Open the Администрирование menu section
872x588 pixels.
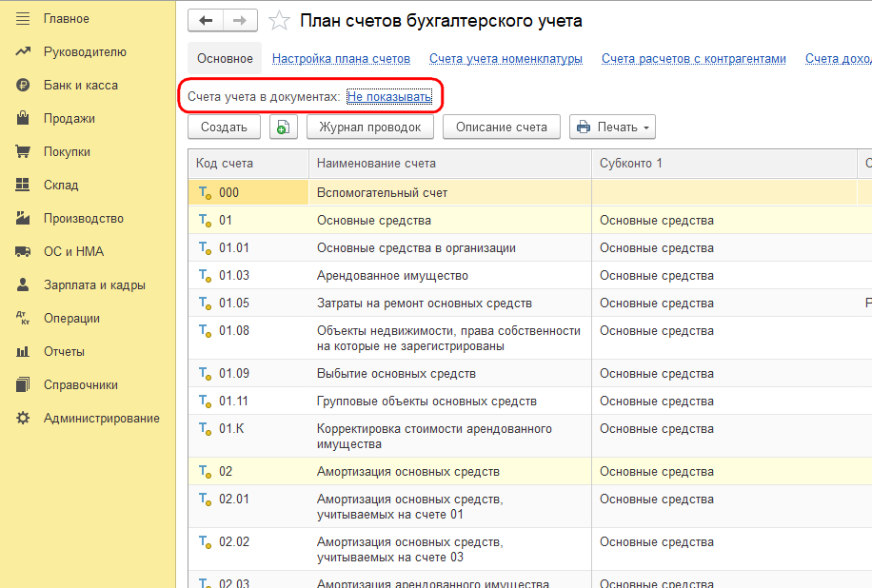click(x=102, y=419)
